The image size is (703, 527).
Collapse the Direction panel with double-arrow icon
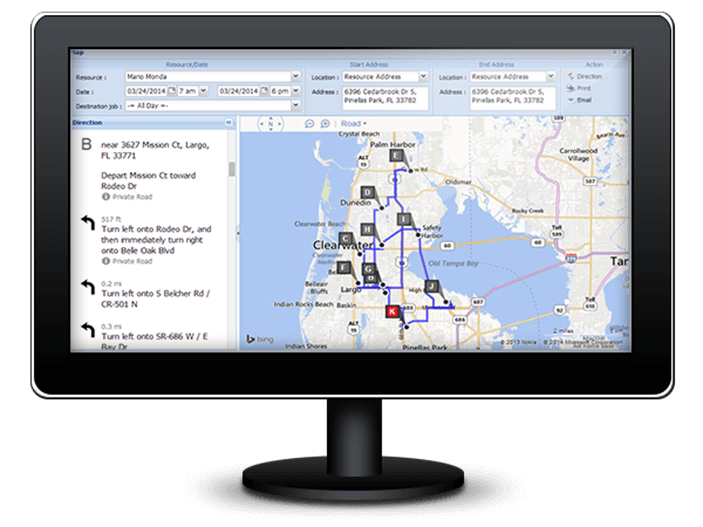pyautogui.click(x=229, y=122)
